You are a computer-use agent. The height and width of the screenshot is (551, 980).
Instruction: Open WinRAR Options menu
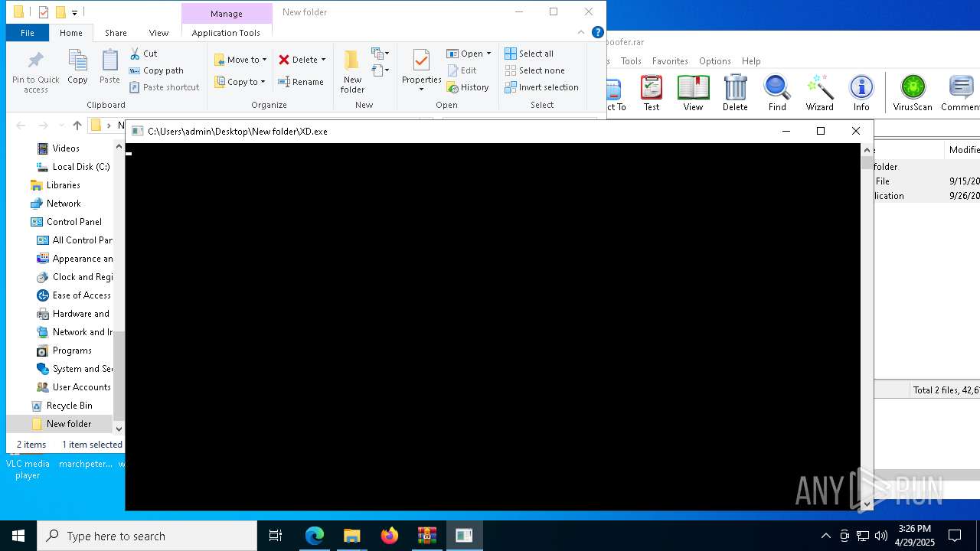pos(714,61)
